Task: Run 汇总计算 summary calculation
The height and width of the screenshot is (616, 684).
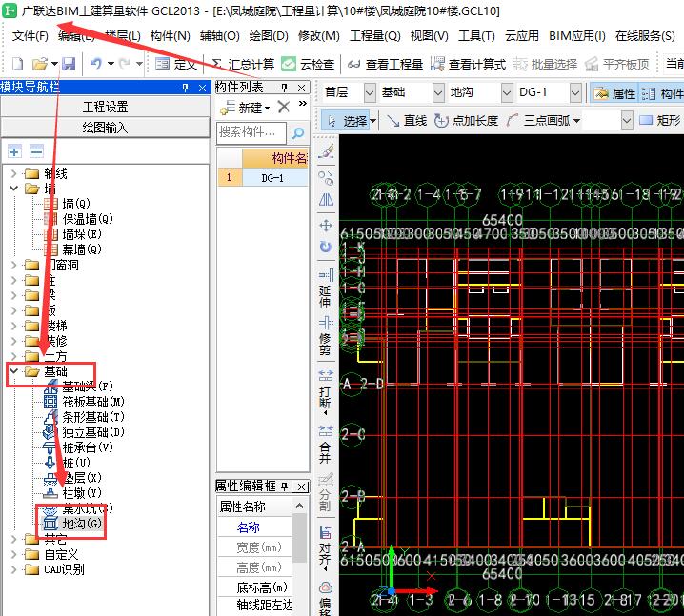Action: click(x=244, y=64)
